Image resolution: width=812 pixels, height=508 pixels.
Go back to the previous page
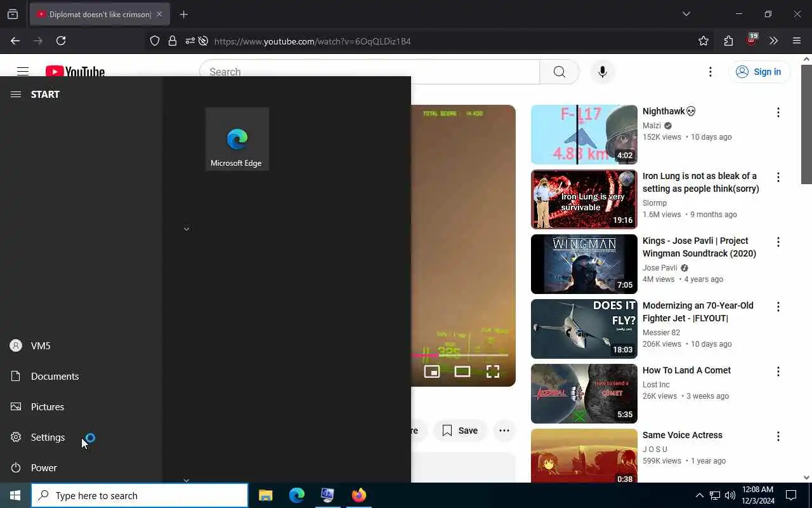coord(15,41)
